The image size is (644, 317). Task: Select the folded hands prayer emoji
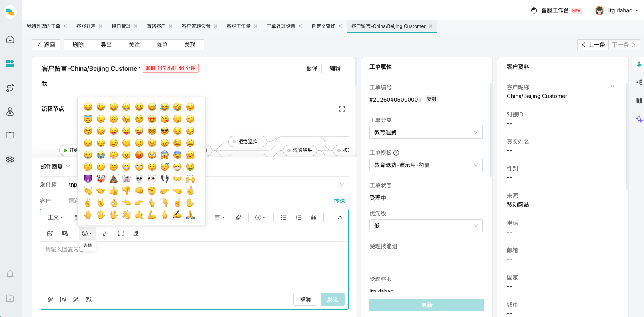(190, 215)
